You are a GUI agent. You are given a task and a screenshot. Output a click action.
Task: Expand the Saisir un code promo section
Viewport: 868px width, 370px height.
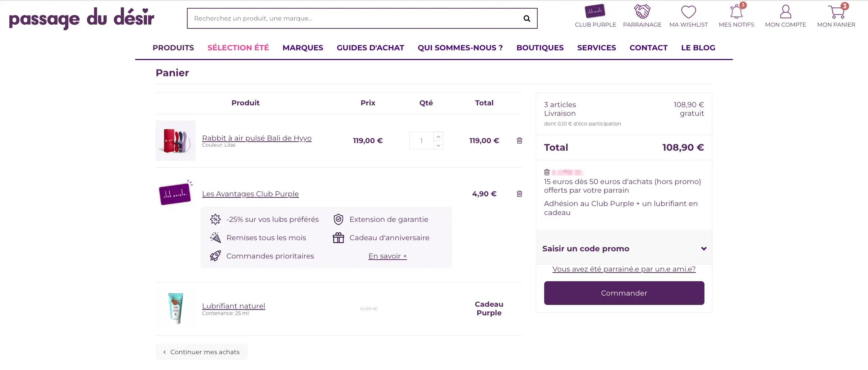[624, 248]
